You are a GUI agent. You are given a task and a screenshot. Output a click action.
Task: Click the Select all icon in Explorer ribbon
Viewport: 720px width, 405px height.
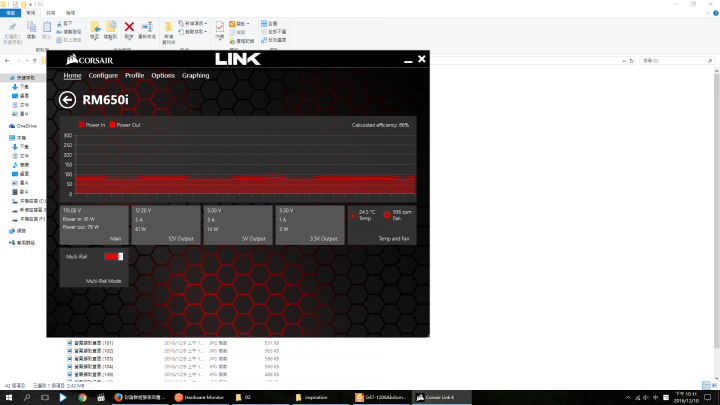point(264,23)
